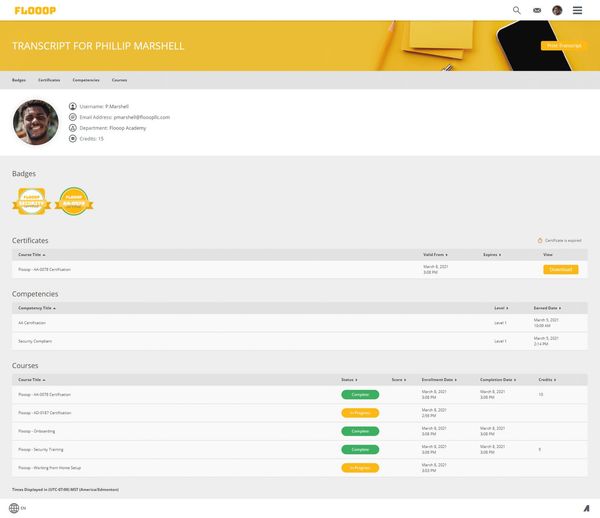Download the AA-0078 certificate
The height and width of the screenshot is (518, 600).
coord(561,269)
